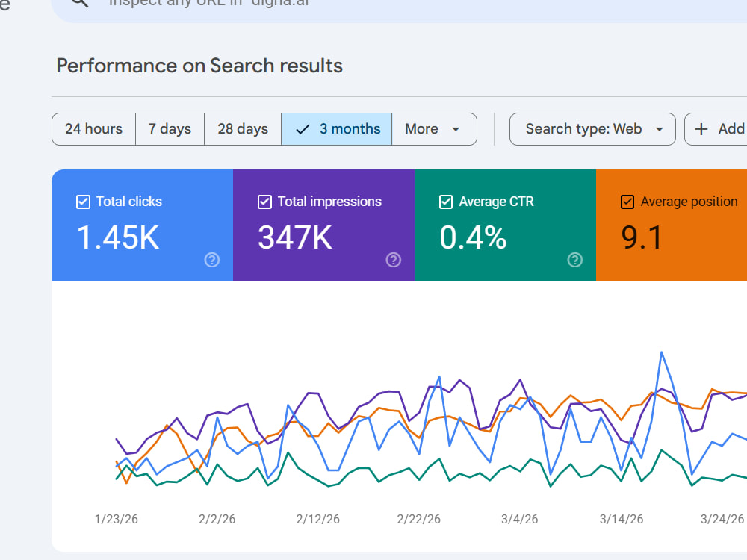This screenshot has height=560, width=747.
Task: Toggle the Average CTR checkbox
Action: [446, 202]
